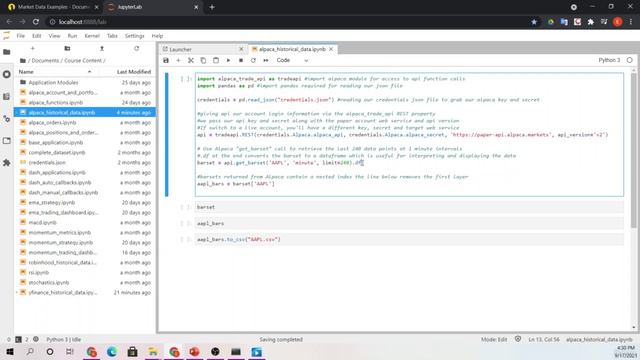
Task: Create a new launcher in file browser
Action: pos(33,49)
